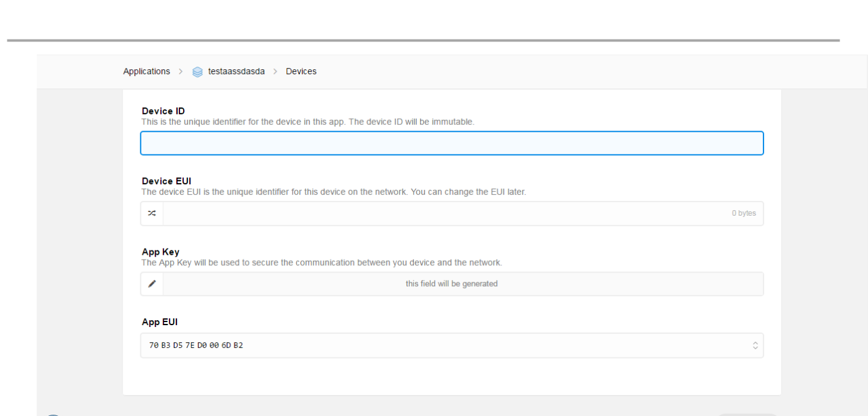Screen dimensions: 868x416
Task: Click the up-down arrows on App EUI selector
Action: coord(754,346)
